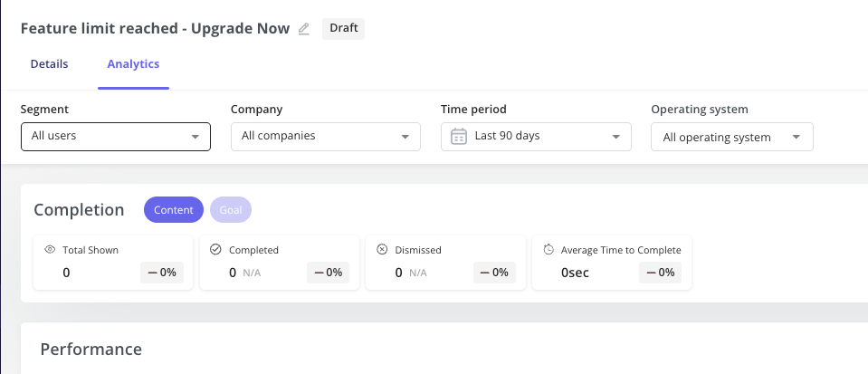Switch to the Details tab
This screenshot has width=868, height=374.
coord(49,63)
